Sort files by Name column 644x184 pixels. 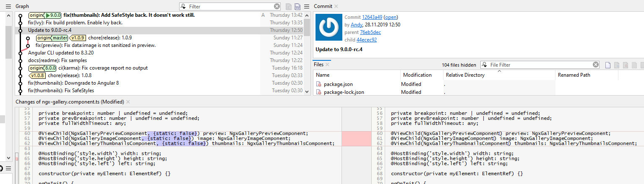click(357, 75)
